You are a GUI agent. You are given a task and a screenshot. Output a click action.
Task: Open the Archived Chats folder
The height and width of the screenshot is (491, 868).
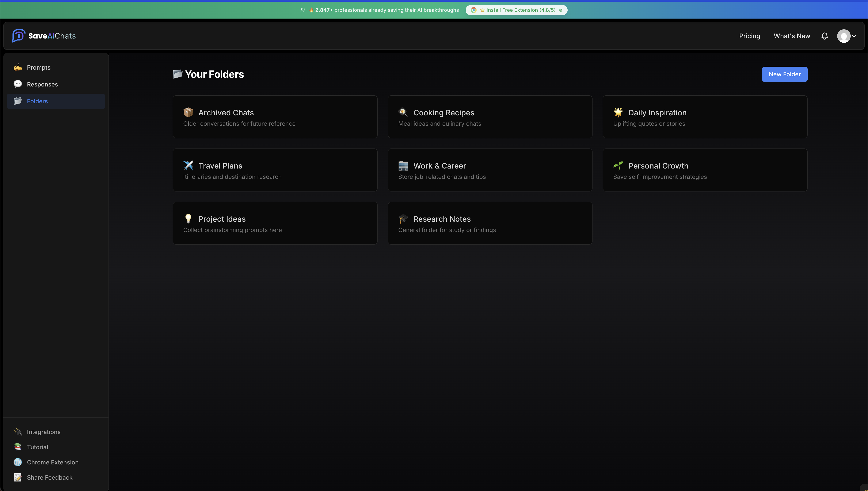click(x=275, y=117)
